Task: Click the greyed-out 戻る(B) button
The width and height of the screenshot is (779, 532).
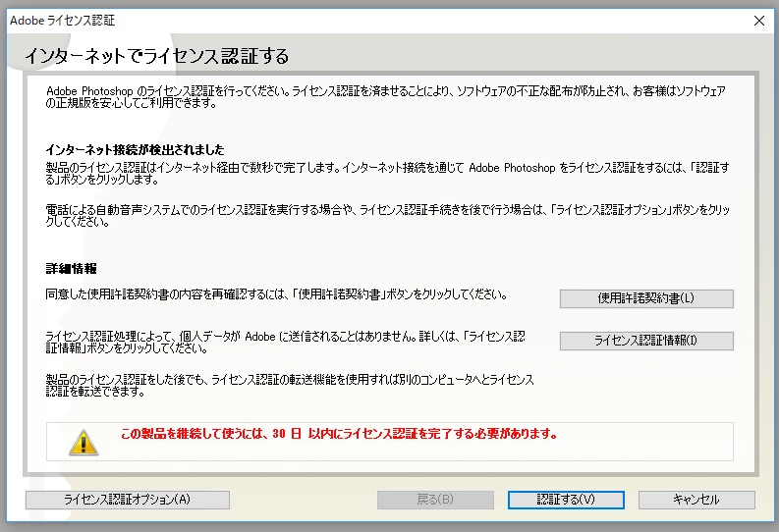Action: coord(435,500)
